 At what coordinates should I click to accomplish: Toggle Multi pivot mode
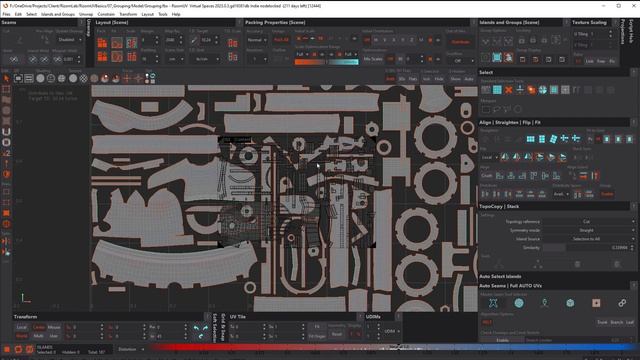point(39,336)
